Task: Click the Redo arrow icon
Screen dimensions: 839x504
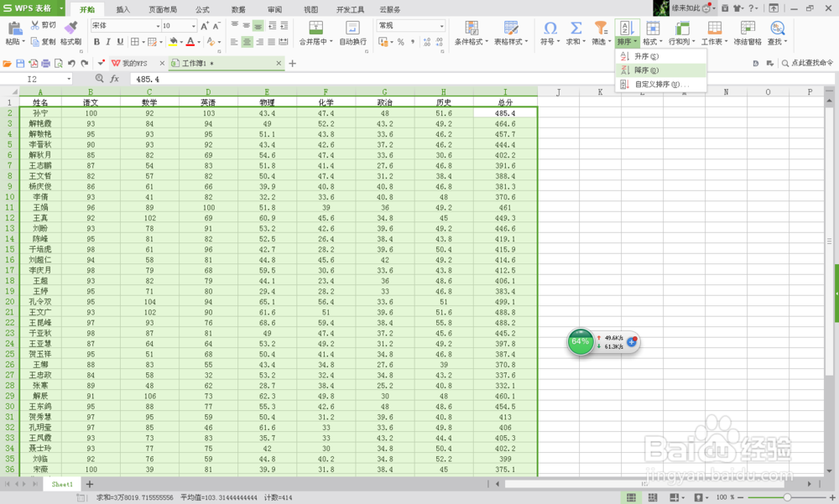Action: point(85,63)
